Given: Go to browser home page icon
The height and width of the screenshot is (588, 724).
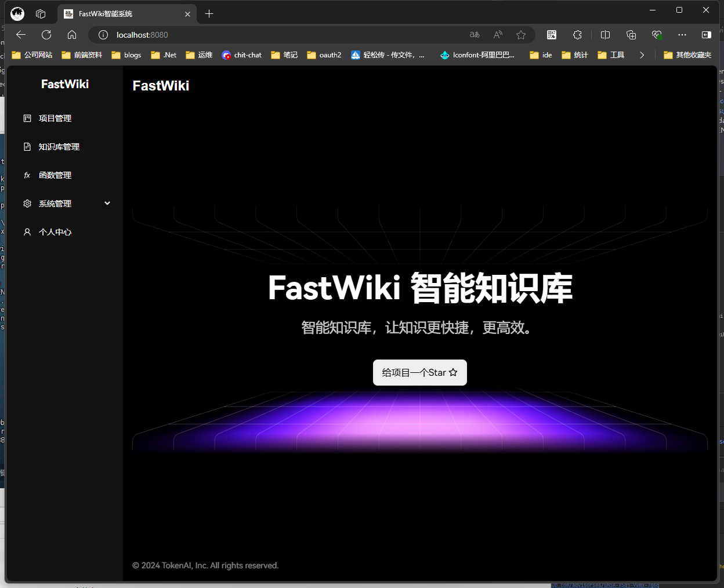Looking at the screenshot, I should click(72, 35).
